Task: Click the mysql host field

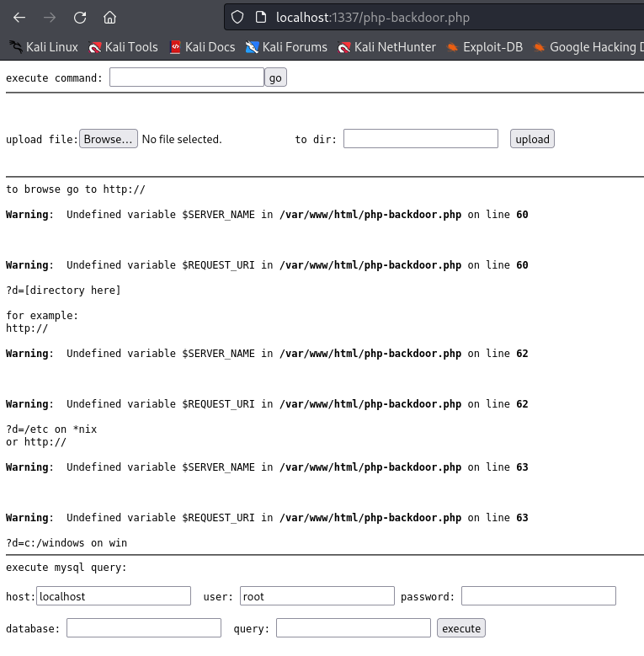Action: point(114,596)
